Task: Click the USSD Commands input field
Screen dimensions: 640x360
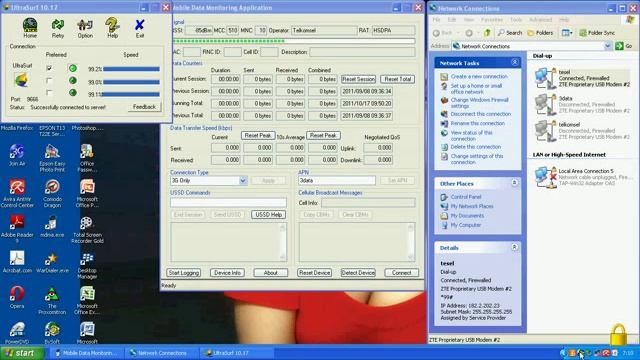Action: [228, 202]
